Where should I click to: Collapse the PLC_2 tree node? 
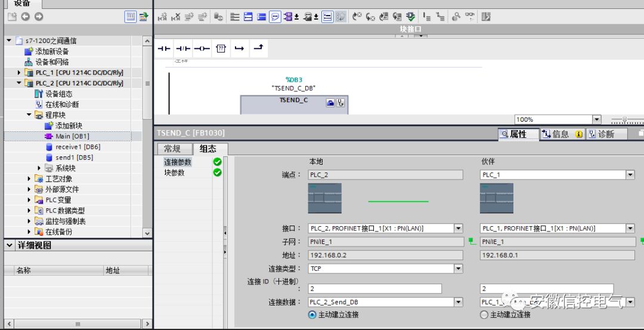click(x=19, y=83)
